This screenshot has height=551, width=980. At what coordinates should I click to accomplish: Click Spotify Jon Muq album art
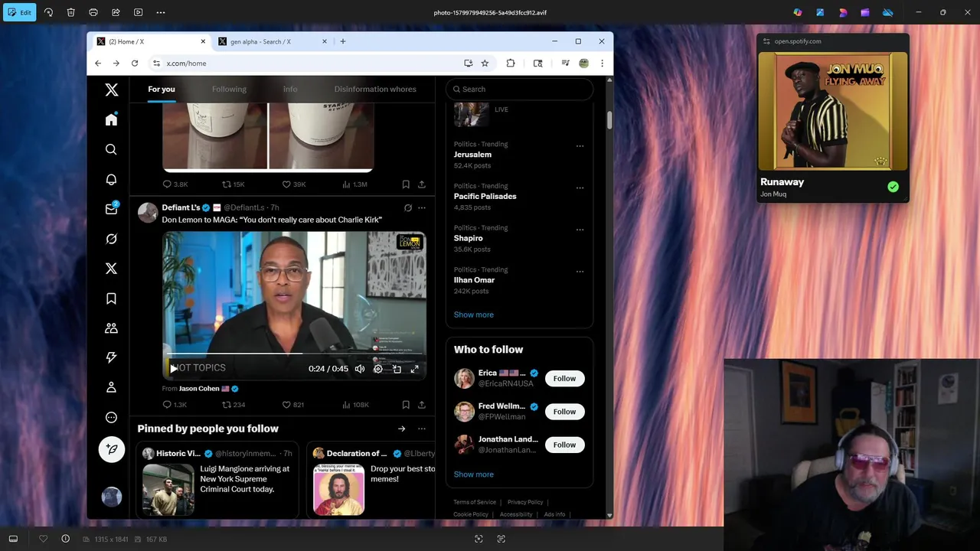coord(833,112)
